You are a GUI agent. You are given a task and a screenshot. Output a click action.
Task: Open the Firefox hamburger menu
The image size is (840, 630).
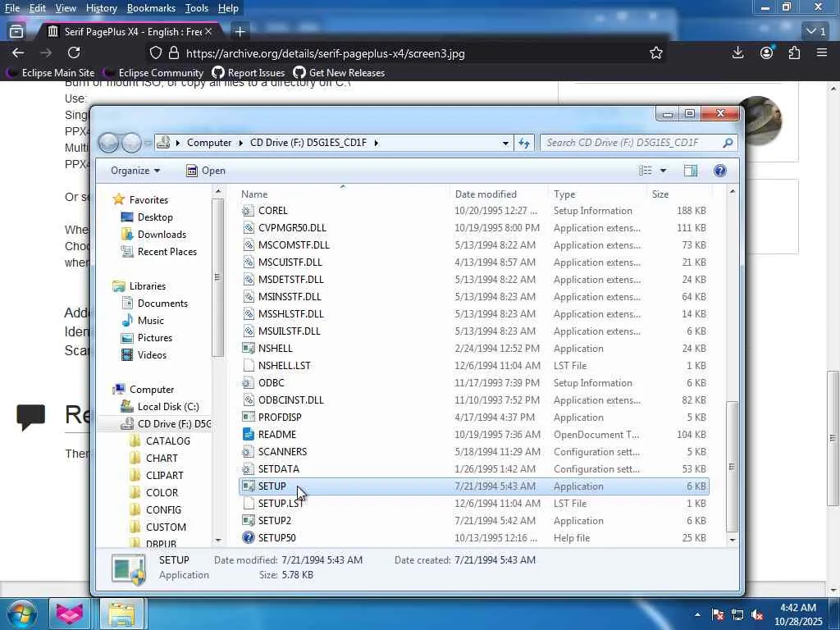(x=822, y=52)
